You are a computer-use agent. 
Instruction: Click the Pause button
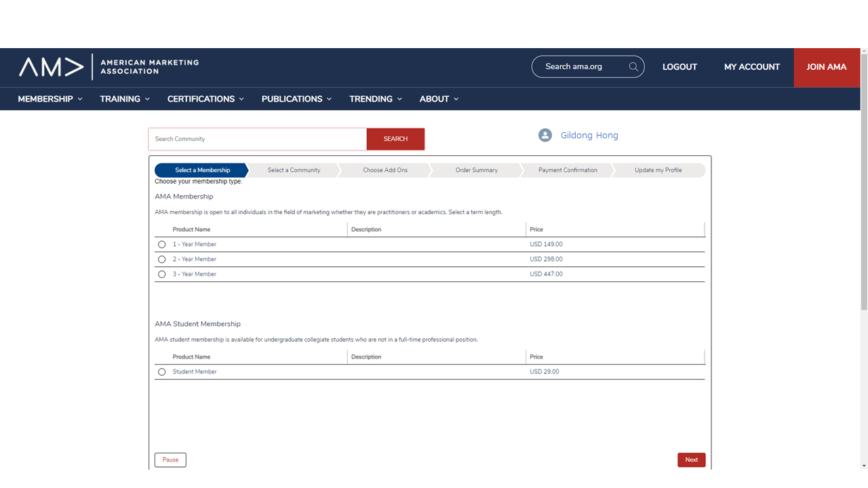[170, 460]
